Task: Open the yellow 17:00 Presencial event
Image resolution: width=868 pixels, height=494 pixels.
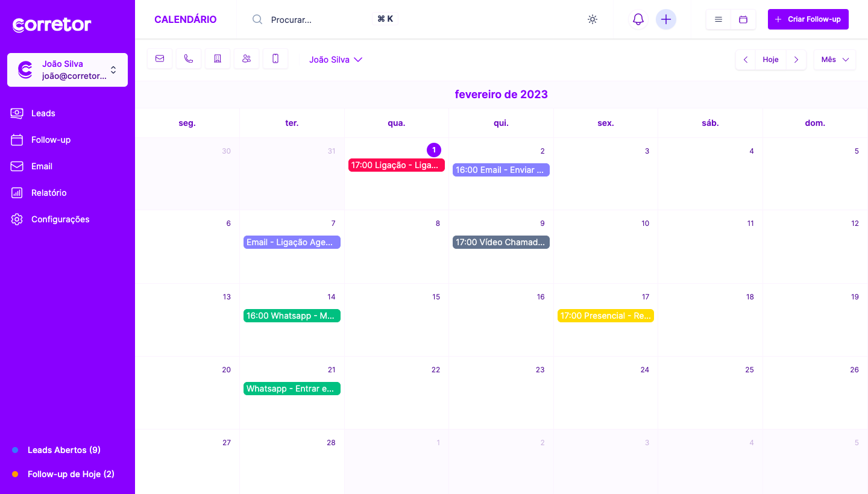Action: (605, 316)
